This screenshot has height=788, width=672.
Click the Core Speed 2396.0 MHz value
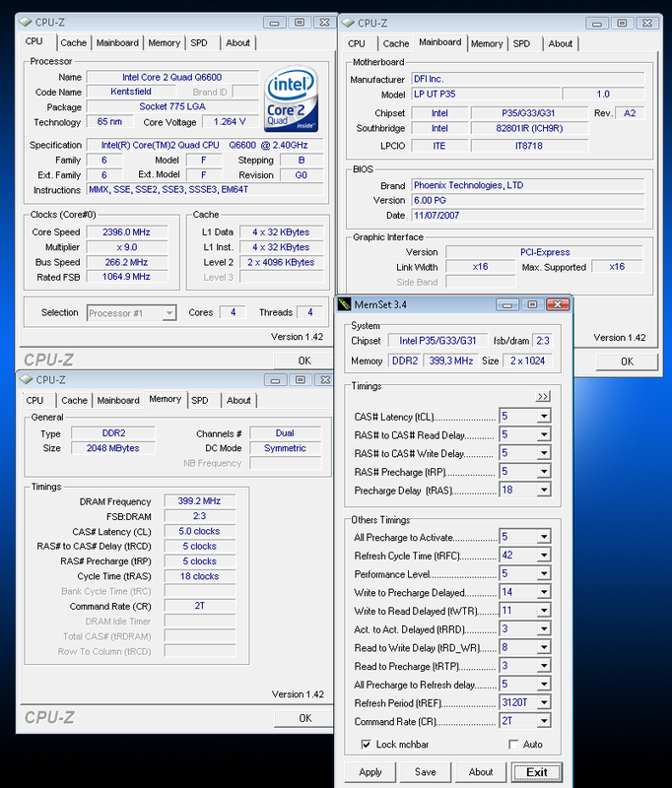point(127,232)
